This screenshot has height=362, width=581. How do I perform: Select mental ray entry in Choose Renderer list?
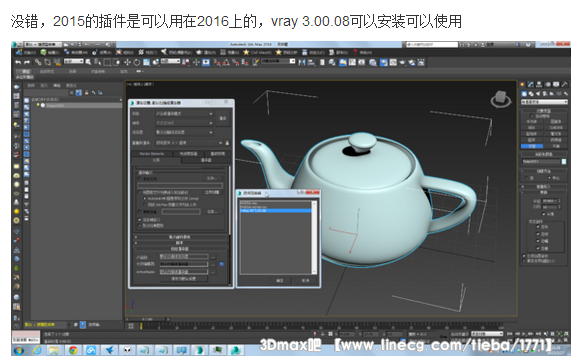click(x=276, y=207)
